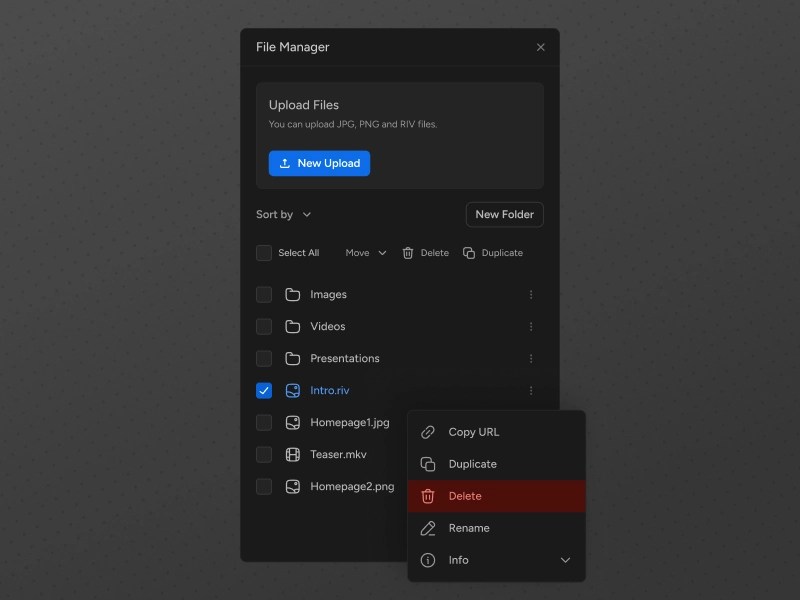
Task: Click the bulk Duplicate action label
Action: point(502,253)
